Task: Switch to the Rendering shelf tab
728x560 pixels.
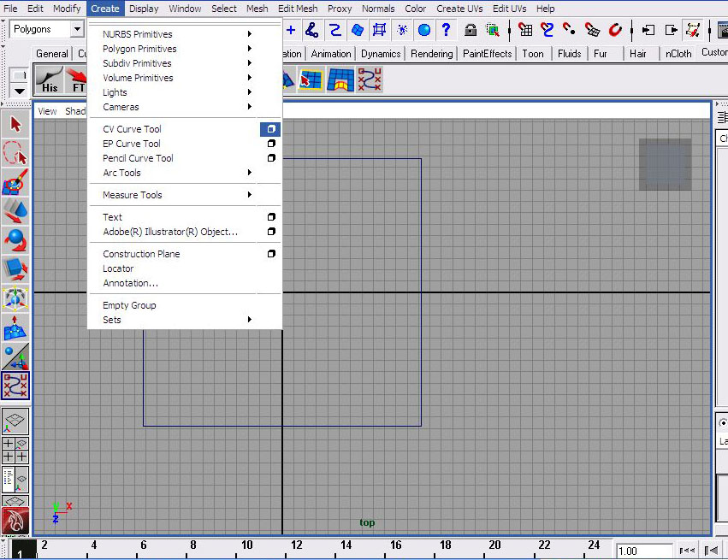Action: tap(431, 54)
